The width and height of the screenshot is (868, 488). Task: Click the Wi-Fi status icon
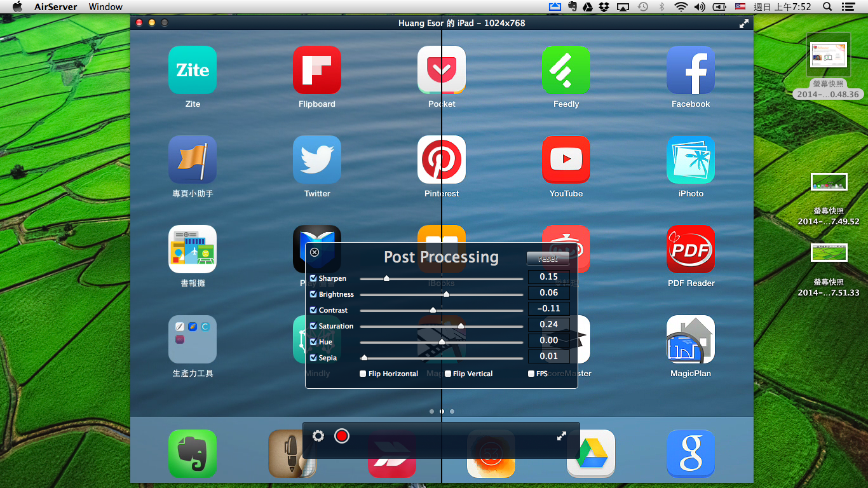tap(681, 7)
